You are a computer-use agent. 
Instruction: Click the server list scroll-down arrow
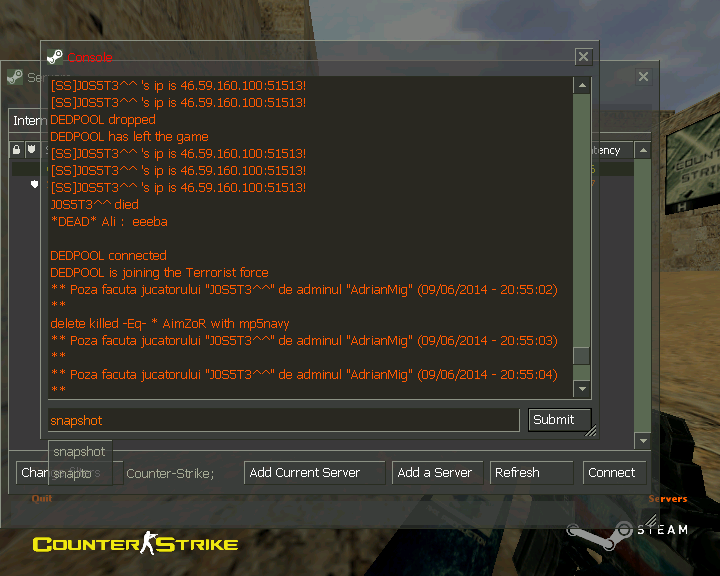coord(643,441)
